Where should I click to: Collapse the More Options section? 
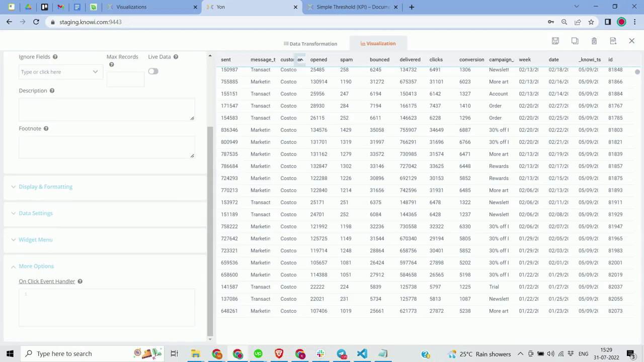[36, 266]
